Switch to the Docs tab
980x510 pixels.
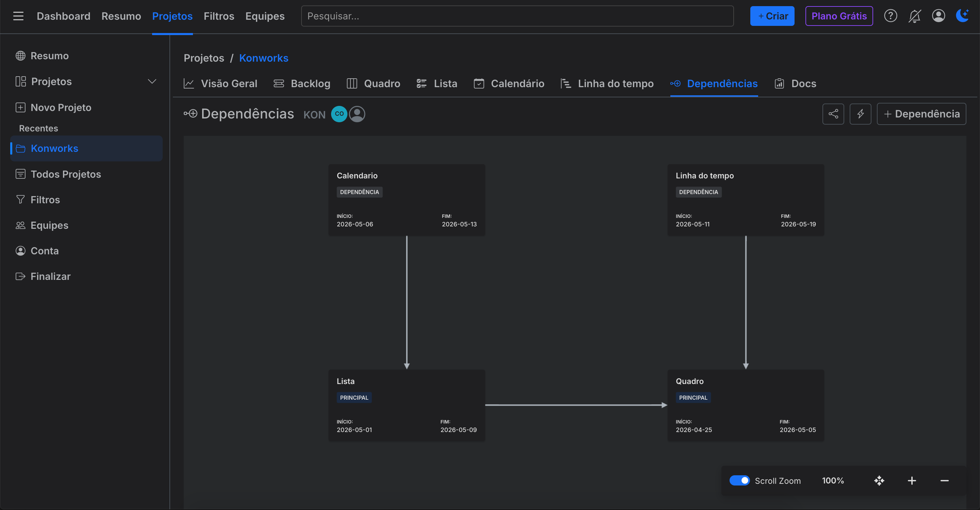click(795, 83)
